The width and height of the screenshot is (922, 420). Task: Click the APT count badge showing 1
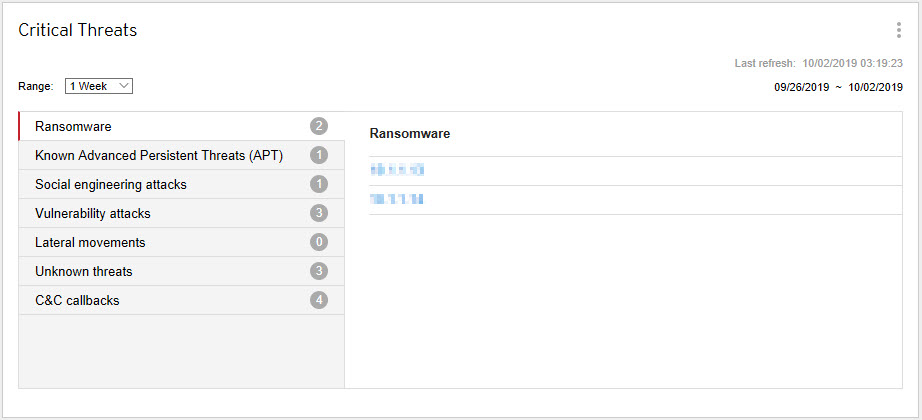click(319, 155)
